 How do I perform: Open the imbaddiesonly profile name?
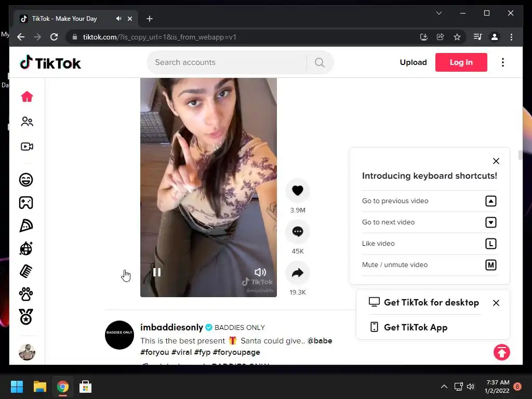pyautogui.click(x=171, y=327)
